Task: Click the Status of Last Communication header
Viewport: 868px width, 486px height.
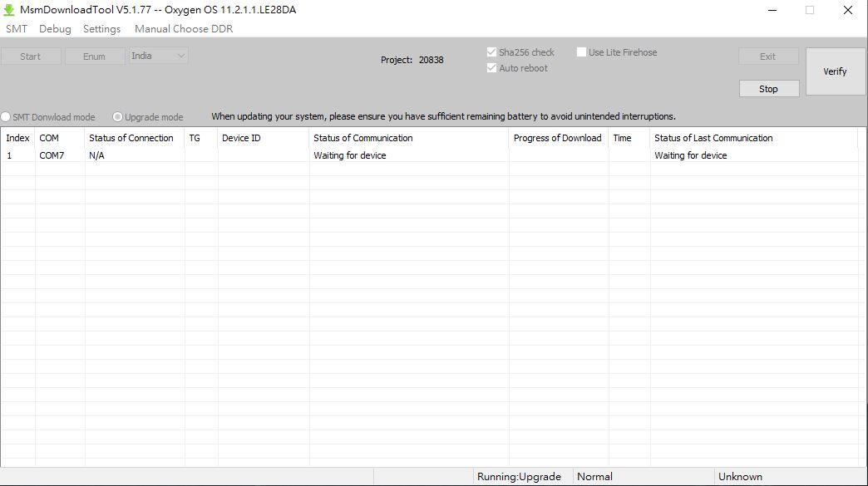Action: point(754,138)
